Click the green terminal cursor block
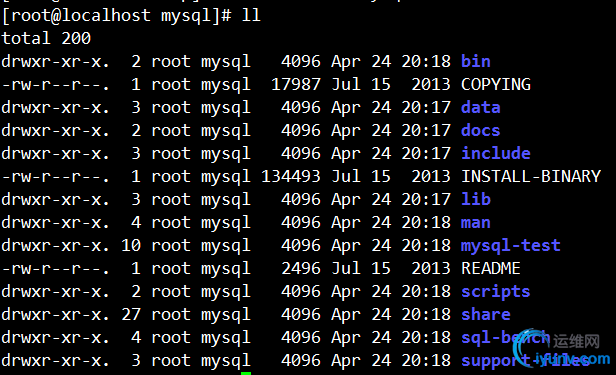The image size is (616, 375). click(x=246, y=373)
